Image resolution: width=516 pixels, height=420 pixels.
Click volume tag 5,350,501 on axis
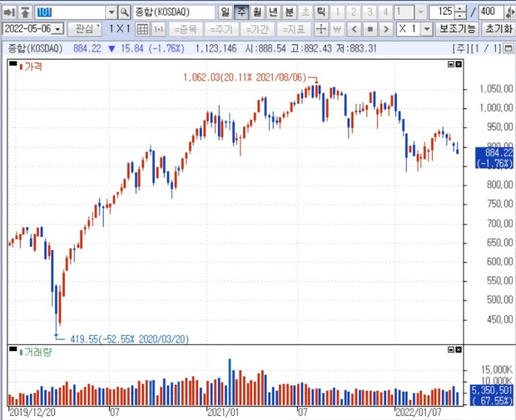coord(492,395)
